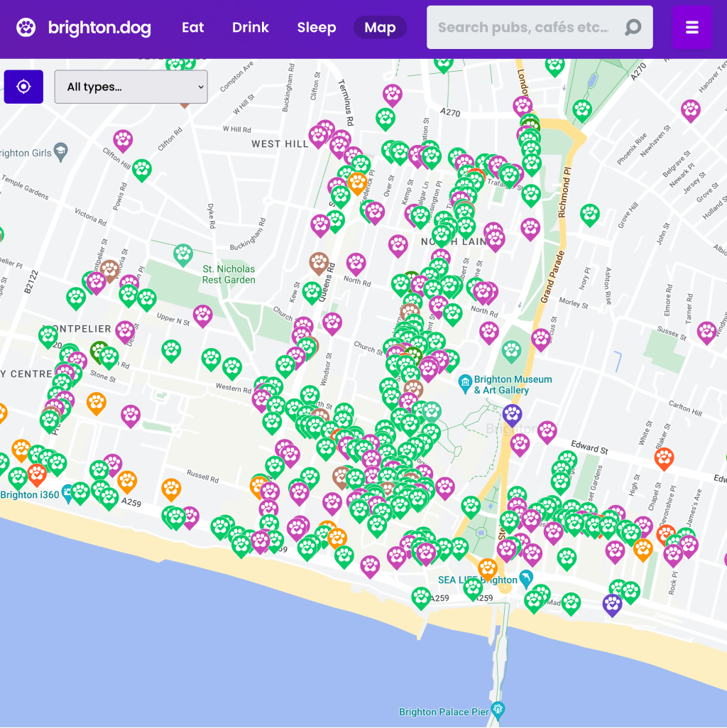Select the pink pin on Sussex St
727x728 pixels.
[706, 332]
